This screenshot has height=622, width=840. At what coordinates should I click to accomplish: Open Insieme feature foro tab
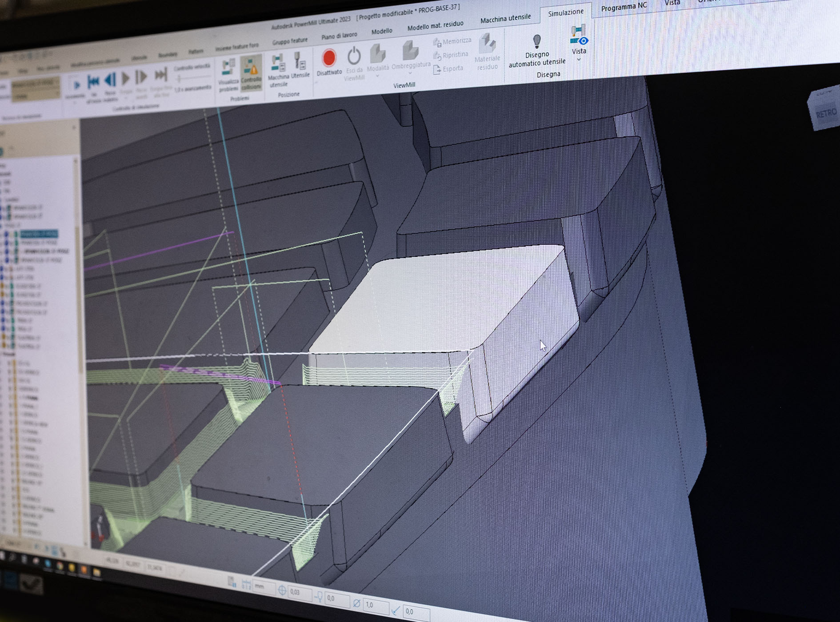click(x=237, y=47)
